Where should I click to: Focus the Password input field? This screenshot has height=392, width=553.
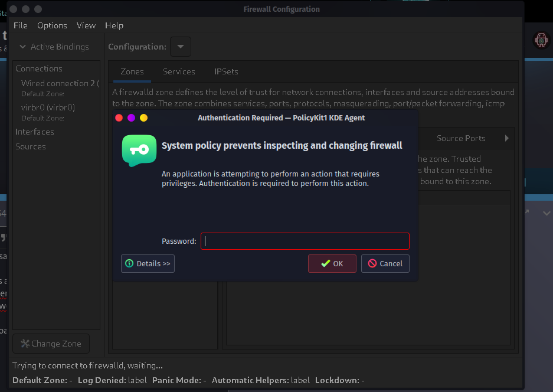(305, 241)
